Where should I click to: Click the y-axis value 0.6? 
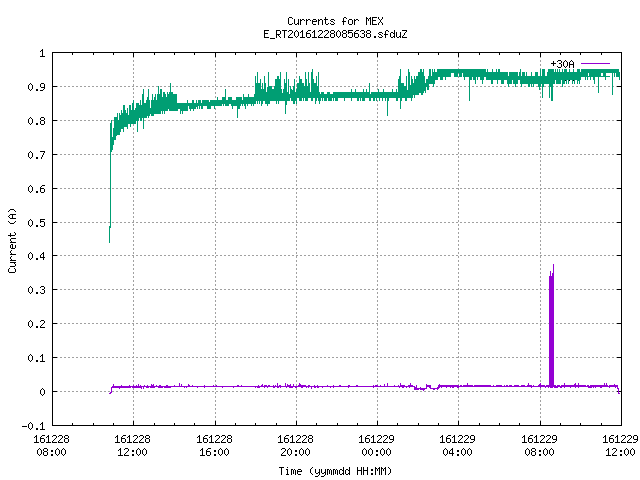pos(36,189)
